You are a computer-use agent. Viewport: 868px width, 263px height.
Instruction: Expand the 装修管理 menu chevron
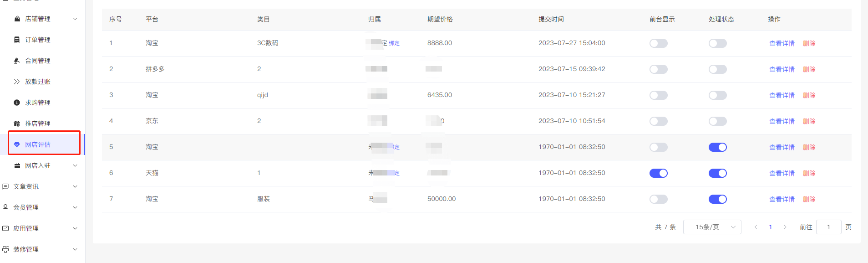(75, 249)
